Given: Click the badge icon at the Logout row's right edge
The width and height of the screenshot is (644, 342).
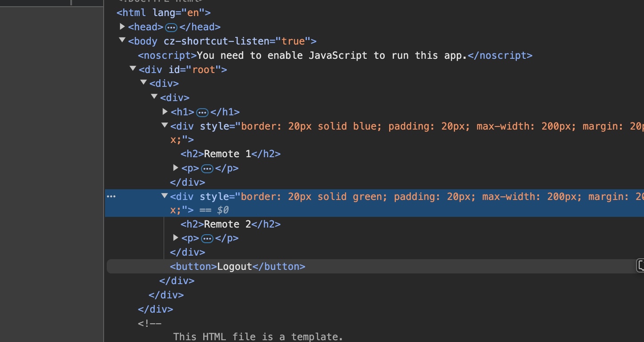Looking at the screenshot, I should (x=640, y=265).
